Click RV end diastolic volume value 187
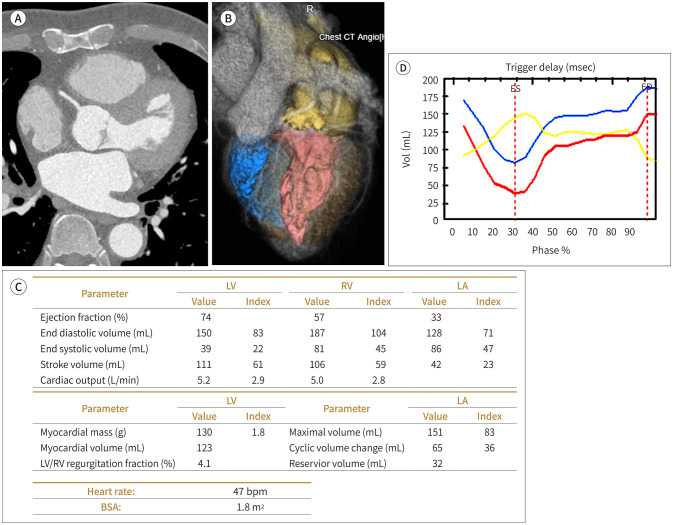The height and width of the screenshot is (525, 673). [x=317, y=333]
